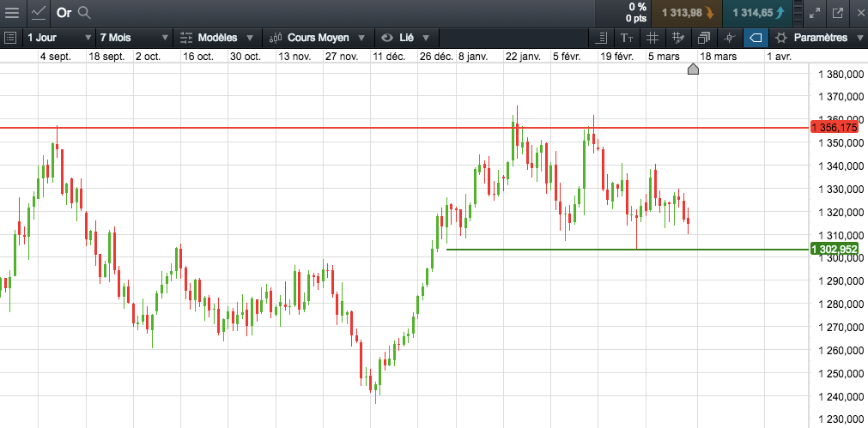
Task: Select the text annotation tool
Action: 627,38
